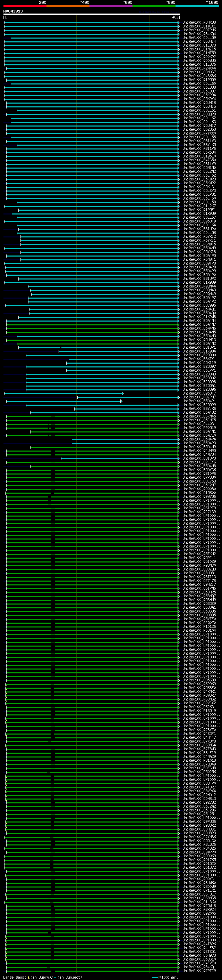Select hit label UniRef100_Q5UHI3

tap(199, 340)
